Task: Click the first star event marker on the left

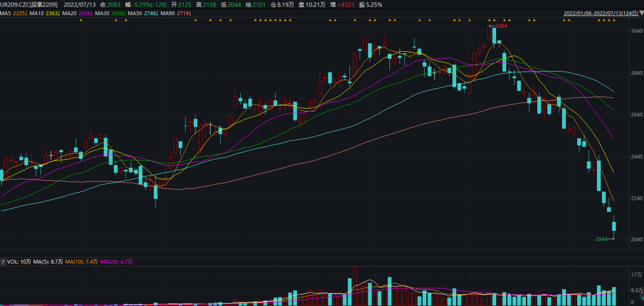Action: [81, 21]
